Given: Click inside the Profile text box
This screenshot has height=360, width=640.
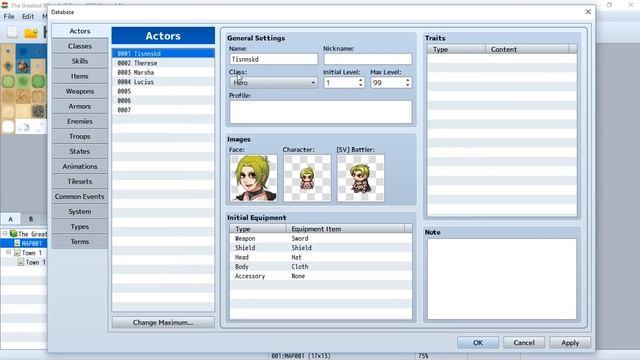Looking at the screenshot, I should [x=320, y=112].
